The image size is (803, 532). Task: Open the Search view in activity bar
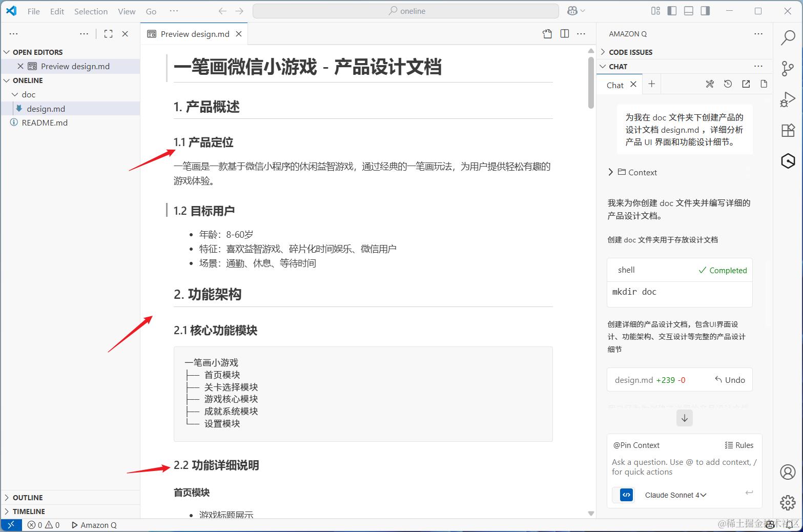[x=788, y=37]
